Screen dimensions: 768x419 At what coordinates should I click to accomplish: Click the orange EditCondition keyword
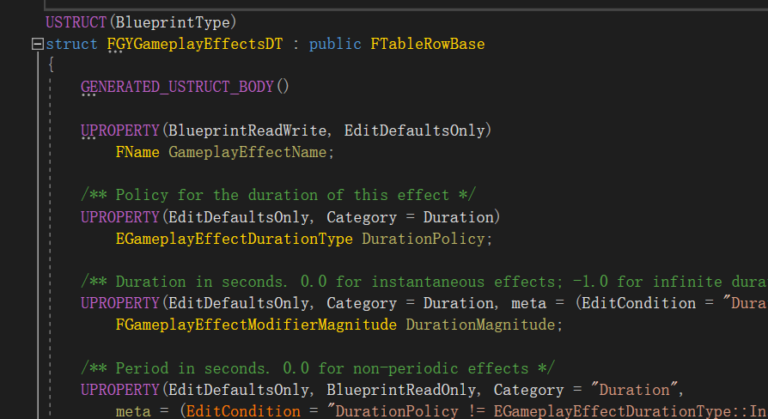point(243,411)
